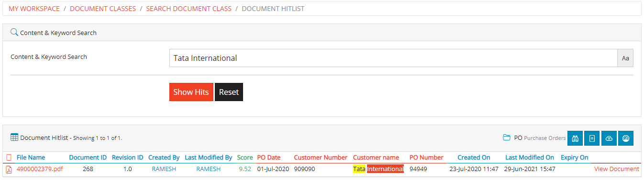Viewport: 644px width, 184px height.
Task: Open SEARCH DOCUMENT CLASS breadcrumb
Action: click(x=189, y=9)
